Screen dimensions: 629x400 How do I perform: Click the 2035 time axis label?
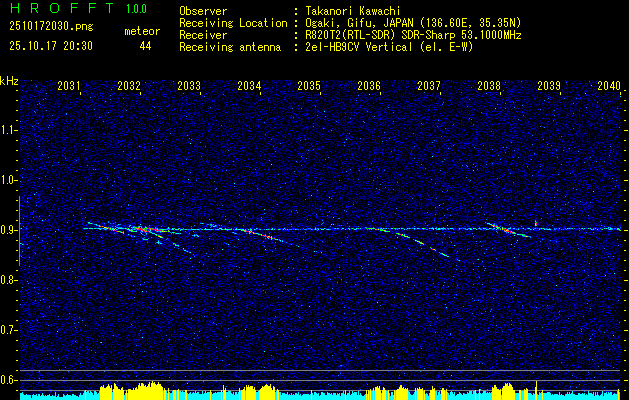(309, 86)
